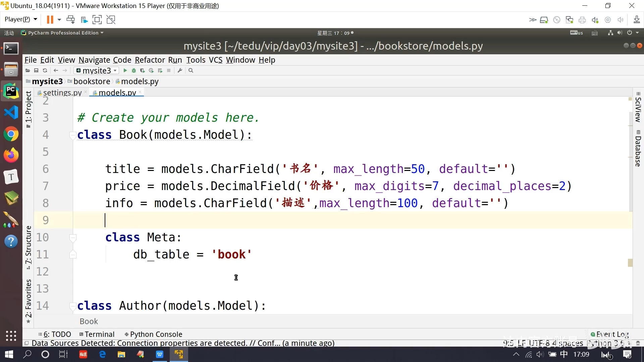Navigate forward with right arrow
Screen dimensions: 644x362
pos(65,71)
